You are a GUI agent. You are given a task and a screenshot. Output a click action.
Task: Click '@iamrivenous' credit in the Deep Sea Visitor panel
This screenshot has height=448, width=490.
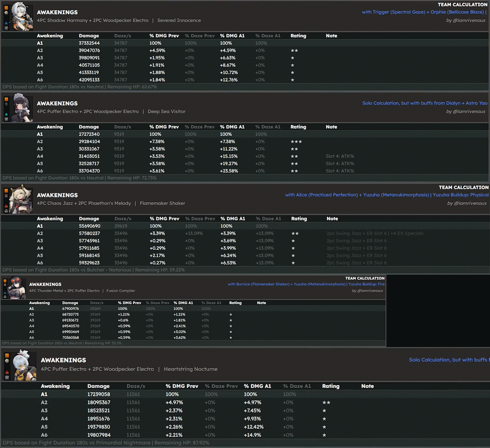coord(469,111)
